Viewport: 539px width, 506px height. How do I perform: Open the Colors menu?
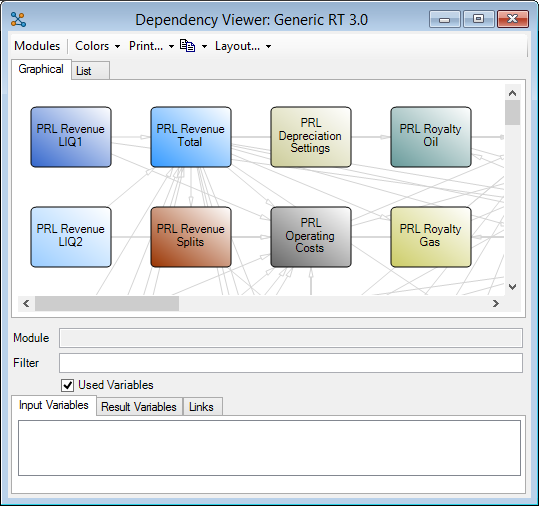98,46
